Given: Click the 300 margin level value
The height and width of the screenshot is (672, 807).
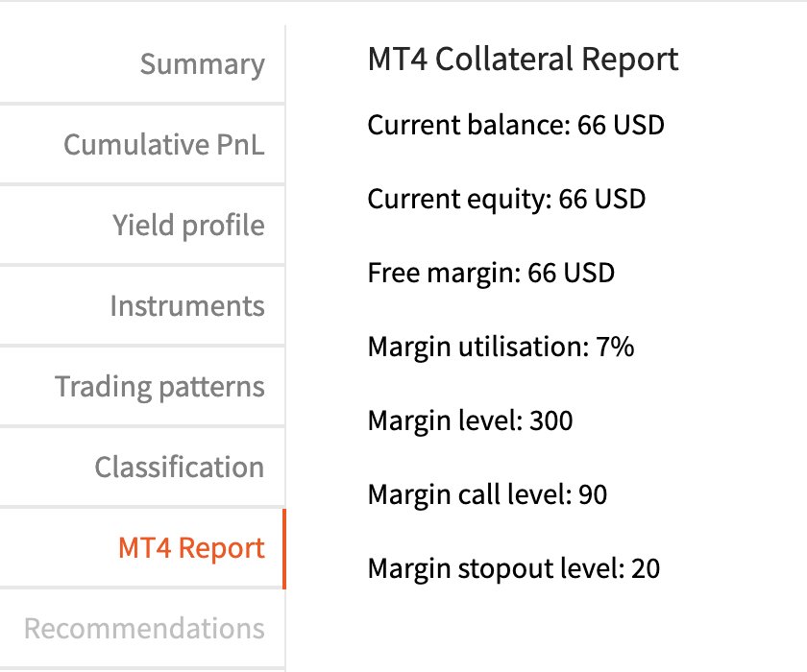Looking at the screenshot, I should pos(551,420).
